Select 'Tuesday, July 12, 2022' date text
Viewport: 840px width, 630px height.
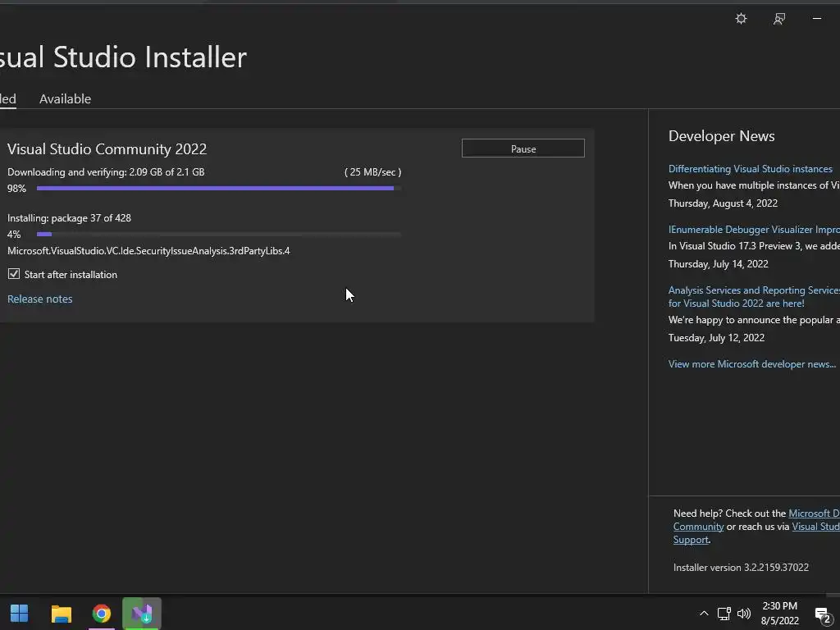coord(716,337)
